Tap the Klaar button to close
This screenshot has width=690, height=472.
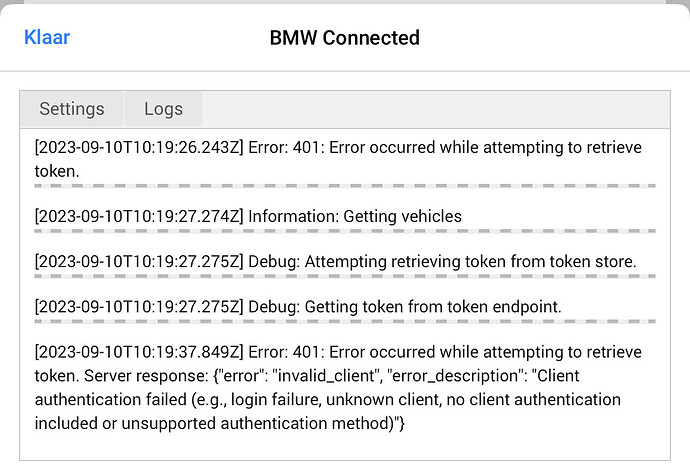46,38
